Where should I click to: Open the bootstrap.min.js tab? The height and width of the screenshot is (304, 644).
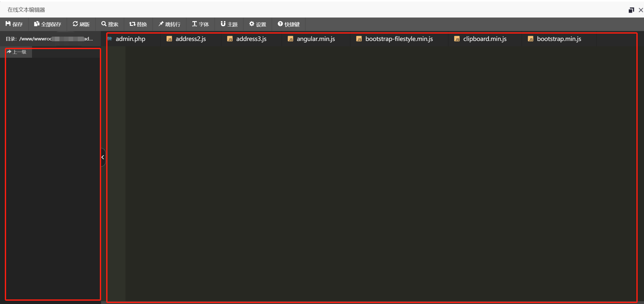(x=559, y=39)
